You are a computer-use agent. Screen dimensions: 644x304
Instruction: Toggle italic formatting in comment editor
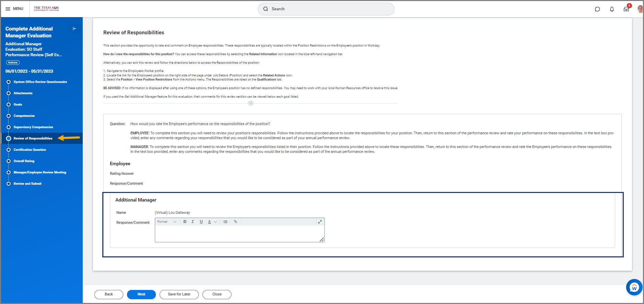coord(193,222)
